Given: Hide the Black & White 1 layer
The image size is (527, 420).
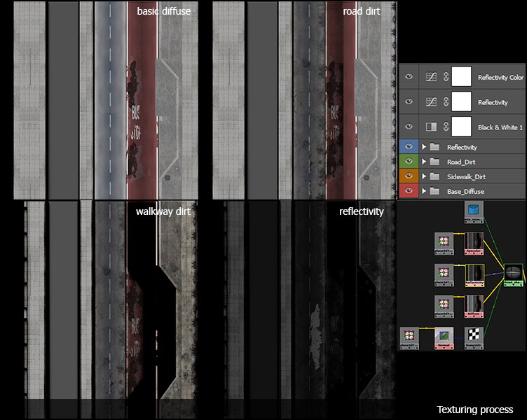Looking at the screenshot, I should 409,127.
